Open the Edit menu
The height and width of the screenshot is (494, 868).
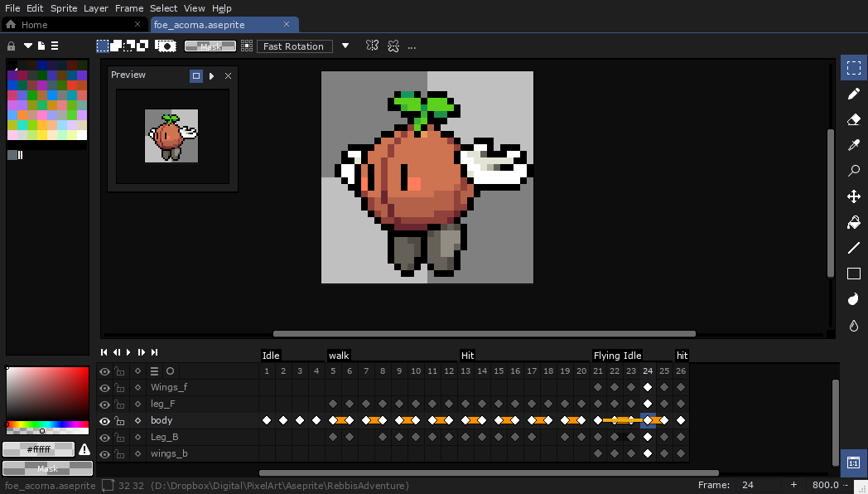pos(34,8)
